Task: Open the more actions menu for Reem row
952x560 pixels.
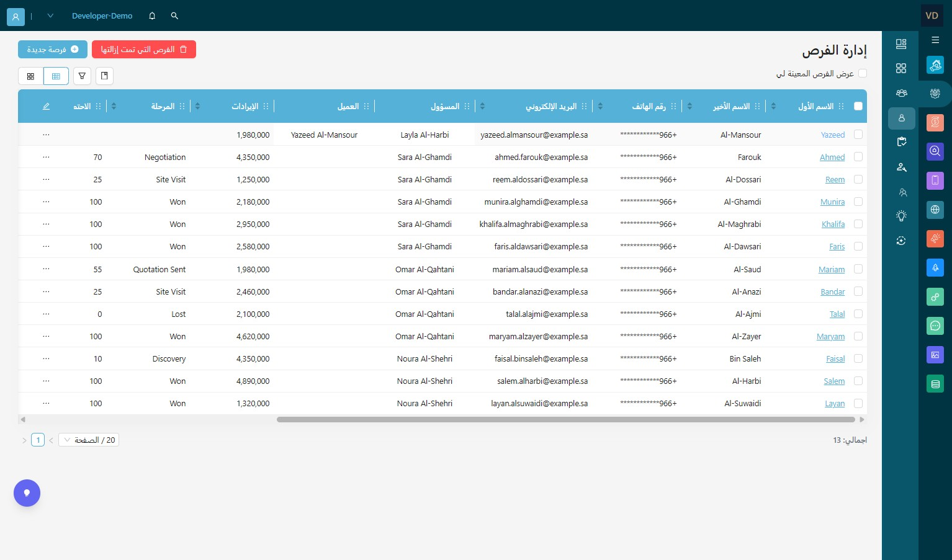Action: 46,179
